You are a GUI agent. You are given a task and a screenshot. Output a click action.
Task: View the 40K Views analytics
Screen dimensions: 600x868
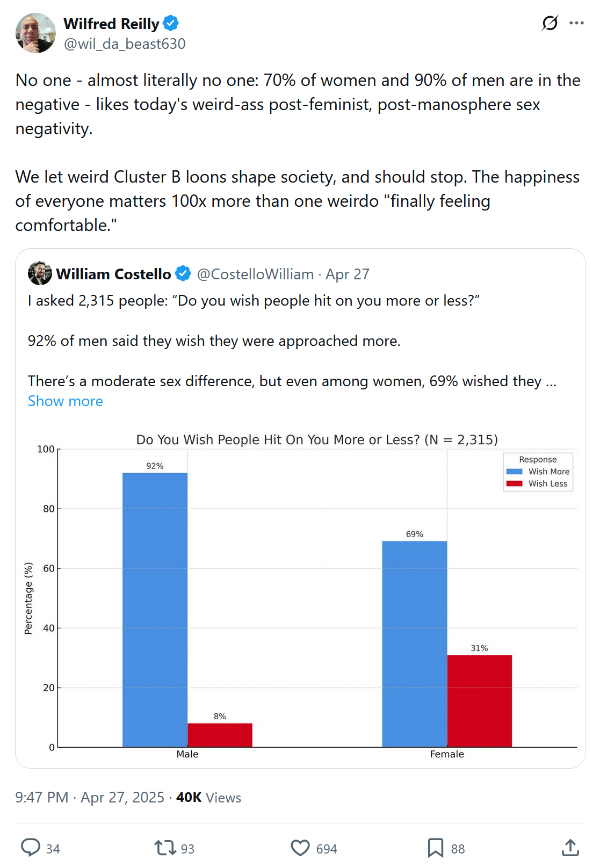tap(208, 798)
